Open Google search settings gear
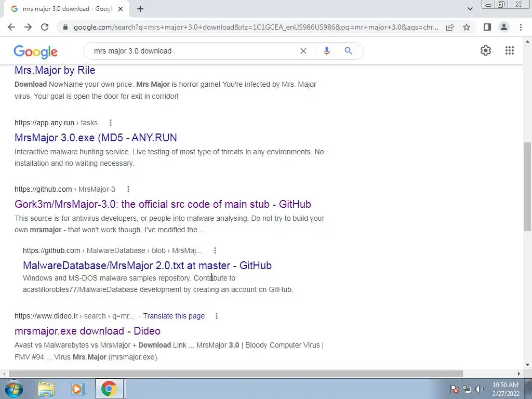 point(486,50)
